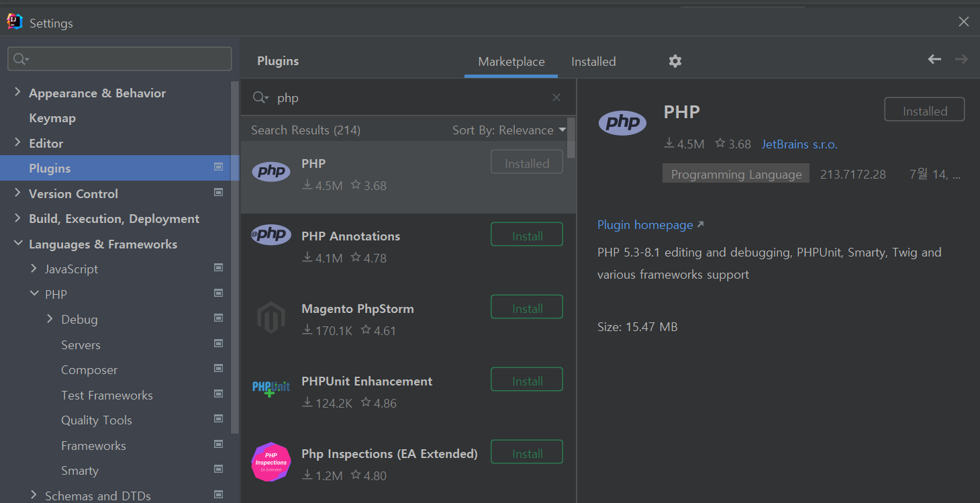Screen dimensions: 980x503
Task: Click project-level icon beside PHP tree row
Action: [x=218, y=293]
